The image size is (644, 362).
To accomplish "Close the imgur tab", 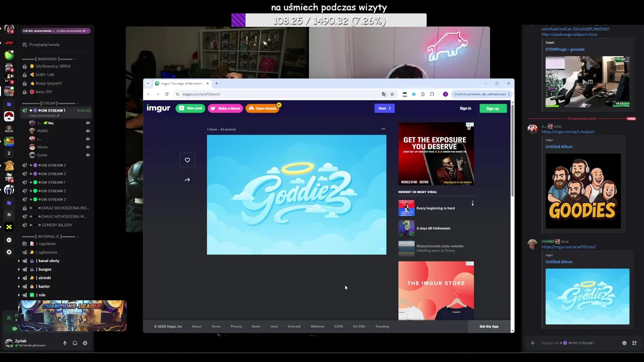I will click(207, 83).
